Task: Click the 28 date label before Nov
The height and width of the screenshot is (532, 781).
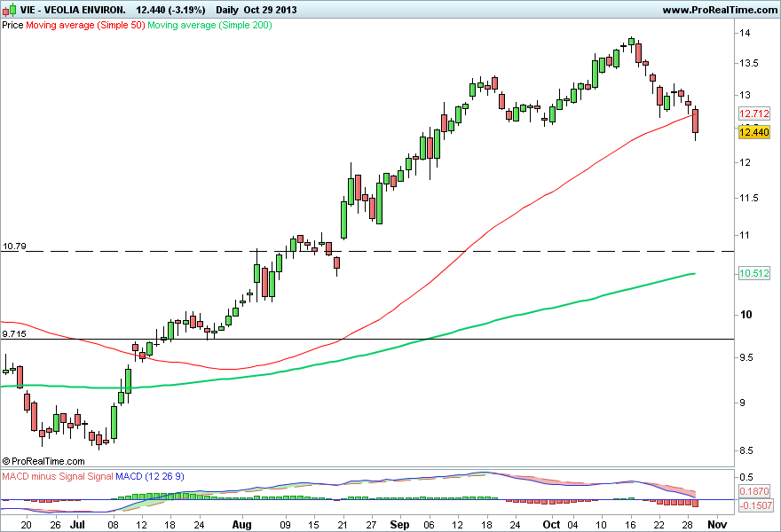Action: [x=687, y=525]
